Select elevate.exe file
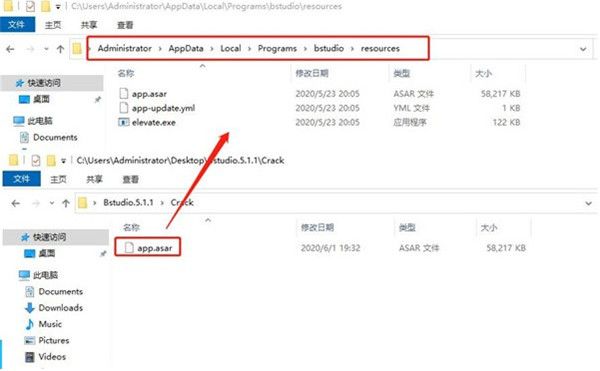The image size is (600, 371). click(x=154, y=122)
